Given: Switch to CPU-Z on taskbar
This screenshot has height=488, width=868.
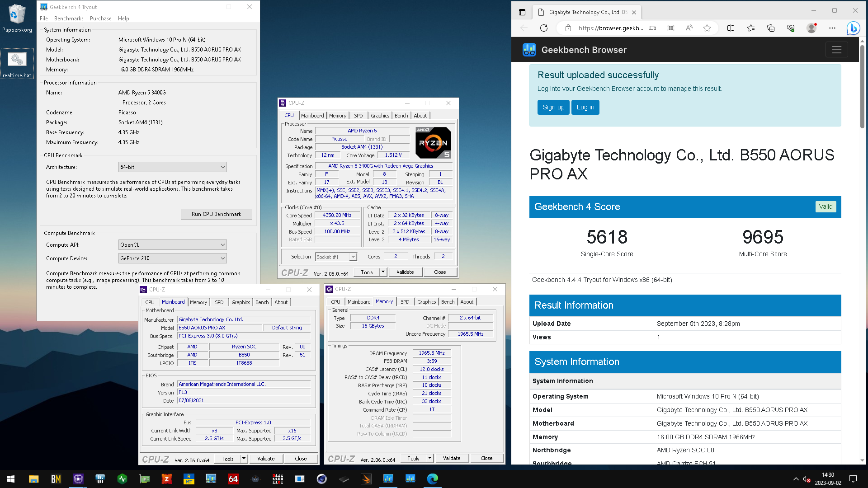Looking at the screenshot, I should click(78, 479).
